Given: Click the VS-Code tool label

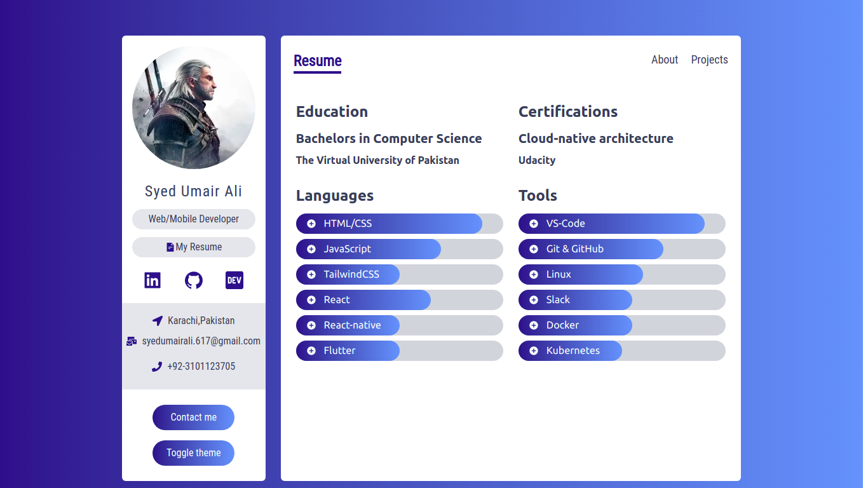Looking at the screenshot, I should pos(566,224).
